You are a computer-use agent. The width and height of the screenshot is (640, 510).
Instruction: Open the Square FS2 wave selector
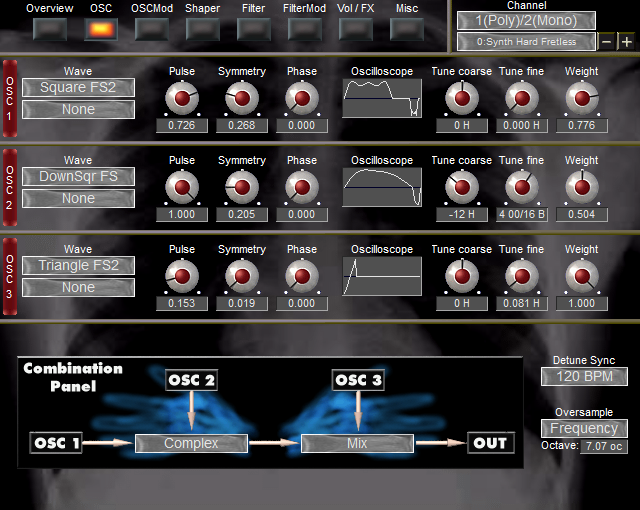point(78,88)
